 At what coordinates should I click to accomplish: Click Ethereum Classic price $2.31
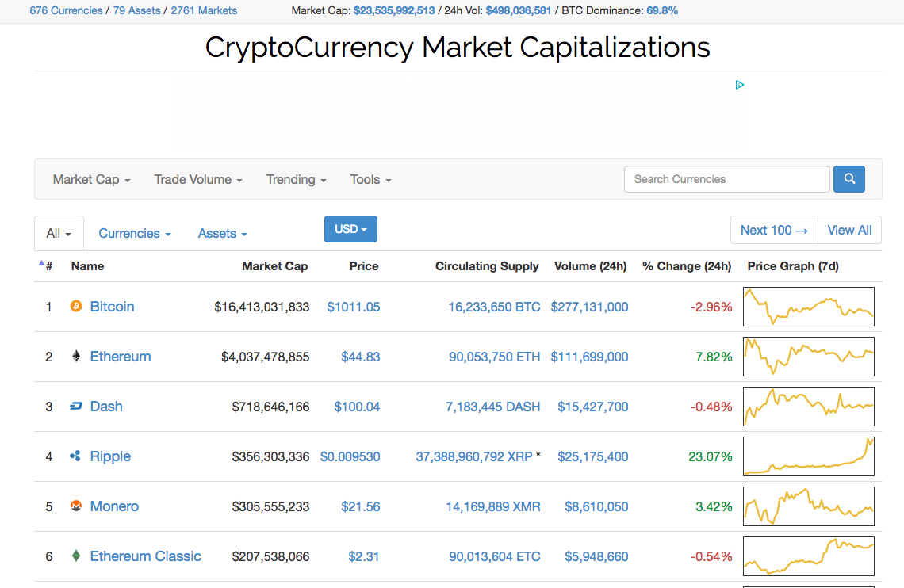click(x=364, y=557)
